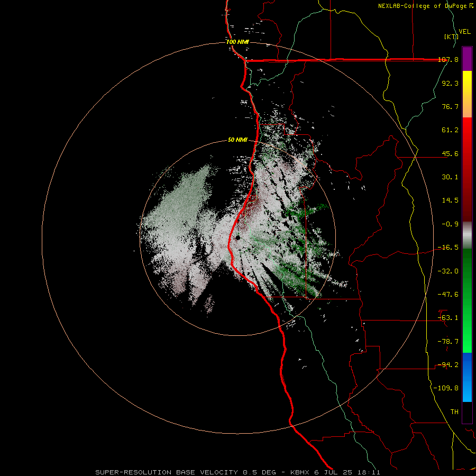Click the -0.9 velocity scale value
The width and height of the screenshot is (476, 476).
click(450, 224)
